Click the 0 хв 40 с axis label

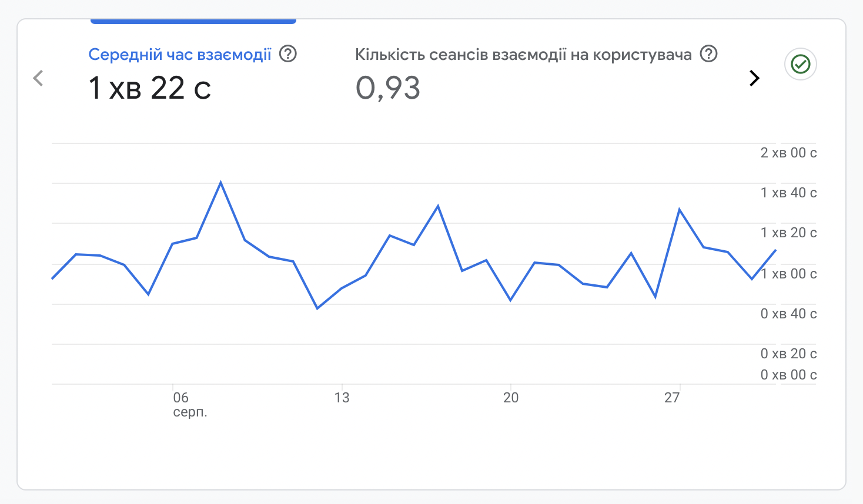coord(788,314)
